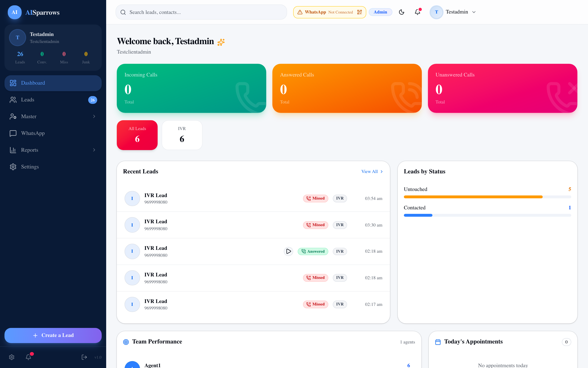Click the sidebar Settings gear icon
This screenshot has height=368, width=588.
point(13,167)
